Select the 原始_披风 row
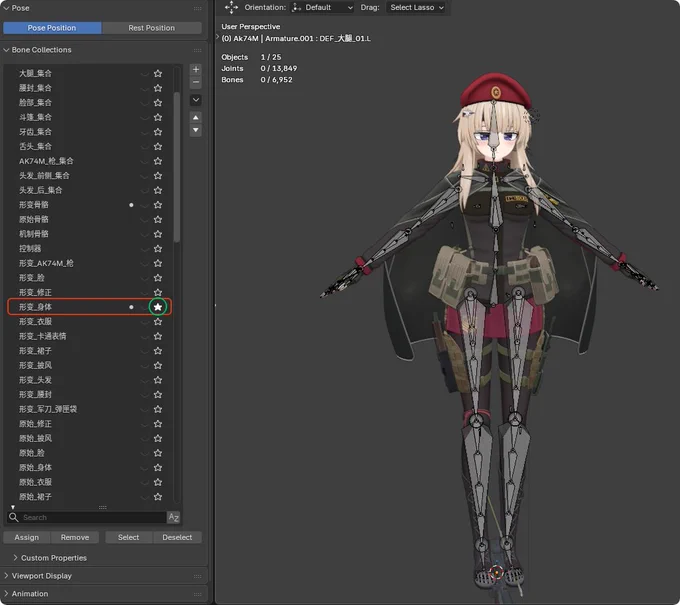680x605 pixels. click(89, 438)
